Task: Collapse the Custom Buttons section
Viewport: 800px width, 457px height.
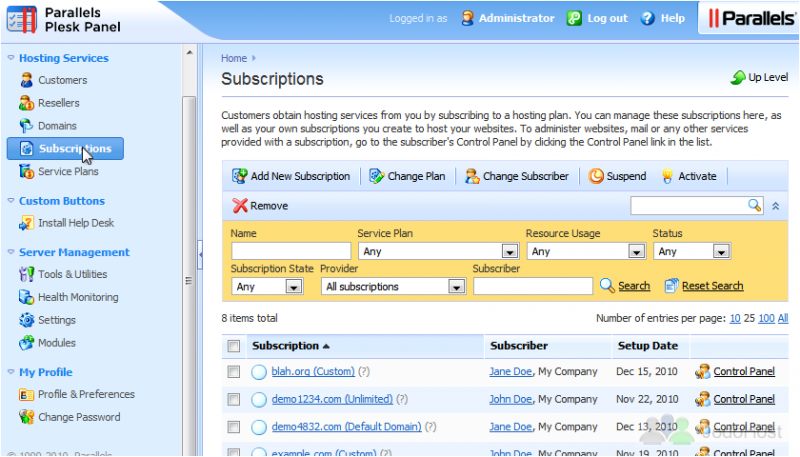Action: [x=11, y=201]
